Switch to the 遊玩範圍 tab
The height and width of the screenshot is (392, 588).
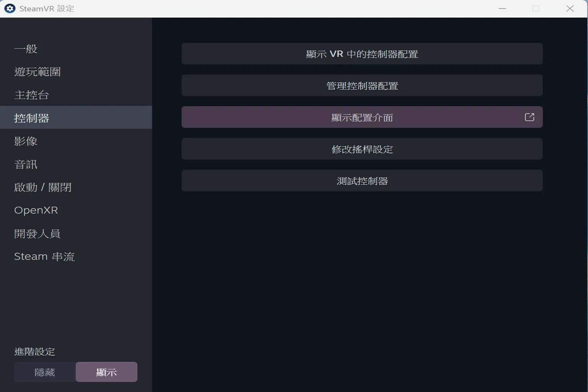[38, 72]
